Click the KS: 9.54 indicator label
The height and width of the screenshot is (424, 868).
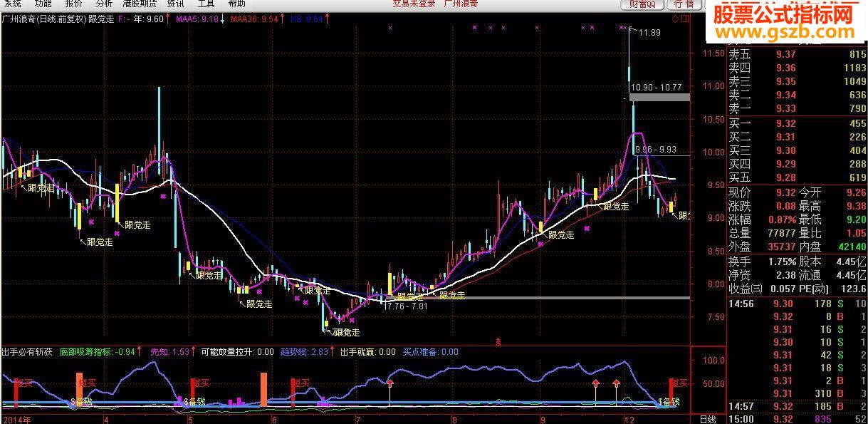[x=307, y=19]
